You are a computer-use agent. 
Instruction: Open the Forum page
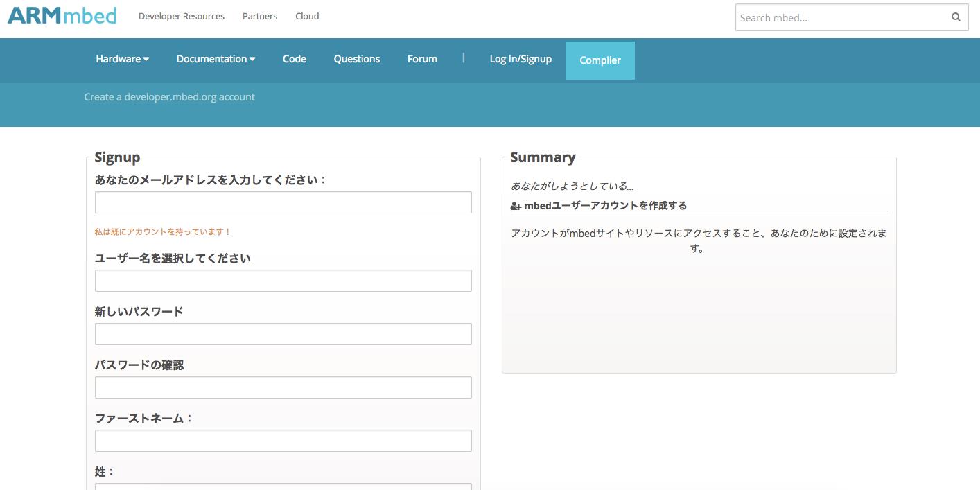(422, 59)
